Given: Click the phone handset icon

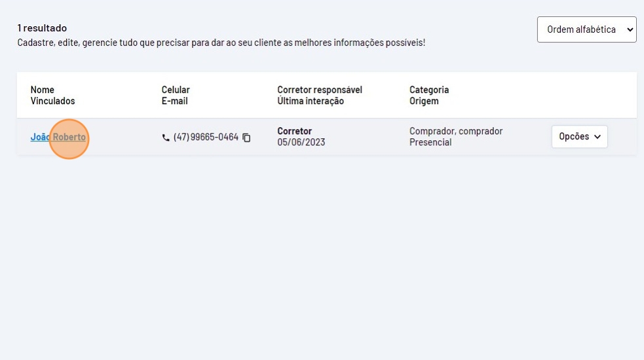Looking at the screenshot, I should tap(165, 137).
